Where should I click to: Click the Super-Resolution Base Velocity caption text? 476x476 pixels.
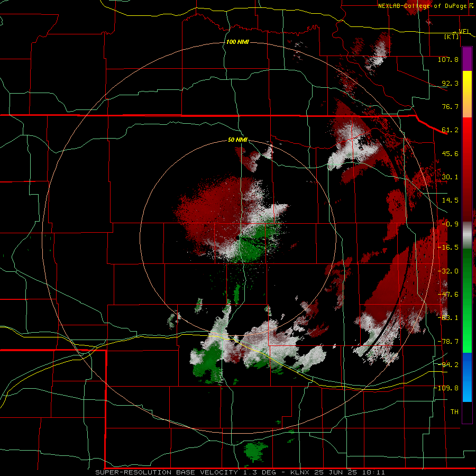tap(240, 472)
